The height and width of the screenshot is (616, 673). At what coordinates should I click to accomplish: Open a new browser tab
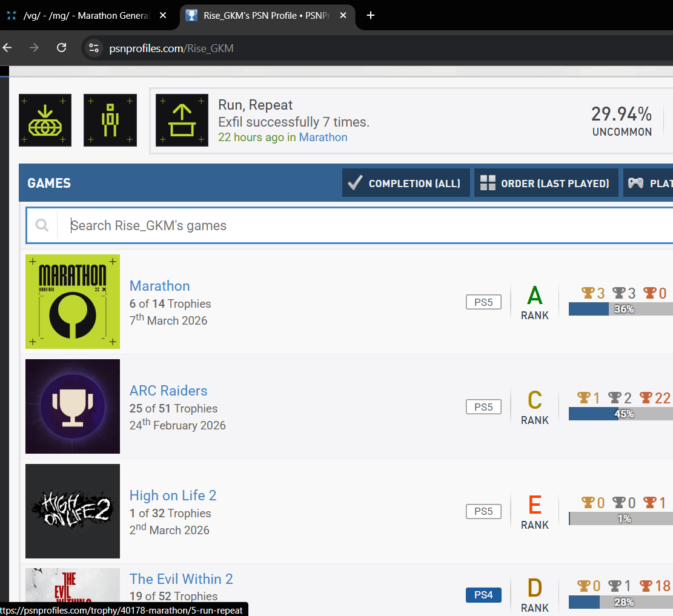click(371, 16)
